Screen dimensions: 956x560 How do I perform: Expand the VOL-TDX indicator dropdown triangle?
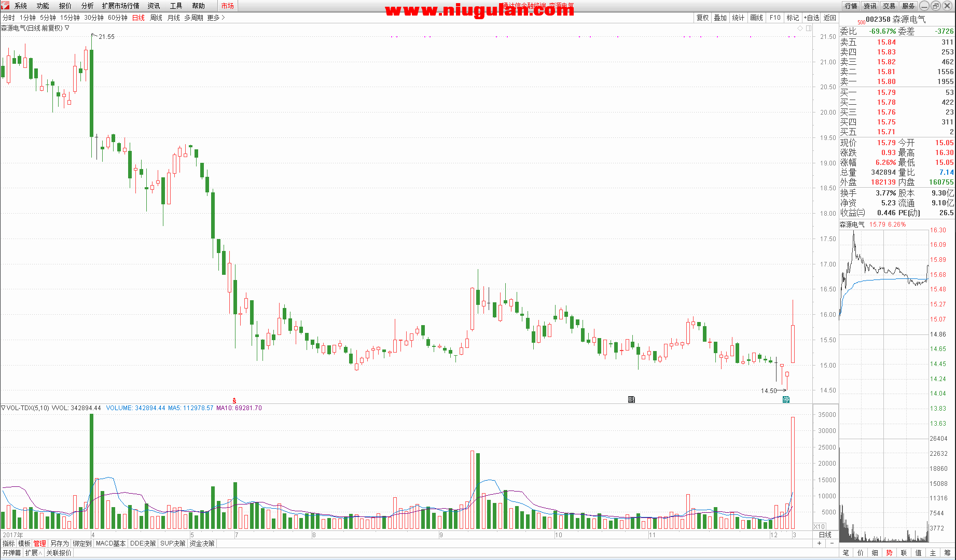click(3, 408)
